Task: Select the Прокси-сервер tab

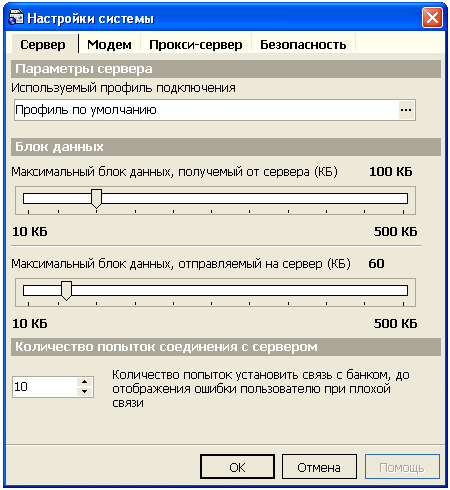Action: [196, 44]
